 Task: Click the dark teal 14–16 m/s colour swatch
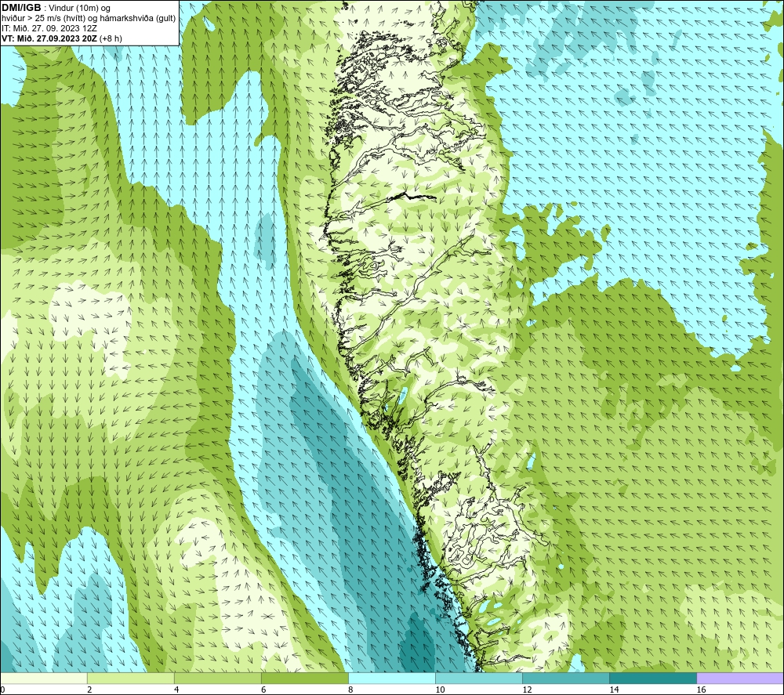point(653,678)
